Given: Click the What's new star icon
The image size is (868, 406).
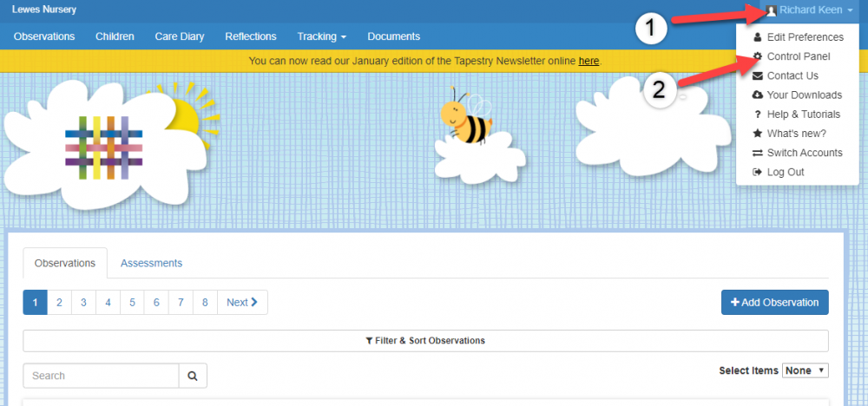Looking at the screenshot, I should pyautogui.click(x=757, y=134).
